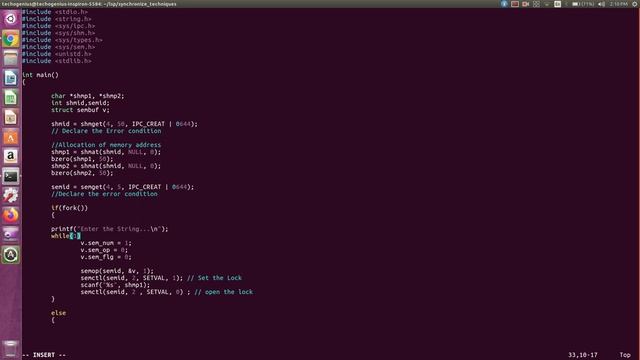Click the 'shmp2 = shmat(shmid, NULL, 0);' line
640x360 pixels.
[106, 166]
